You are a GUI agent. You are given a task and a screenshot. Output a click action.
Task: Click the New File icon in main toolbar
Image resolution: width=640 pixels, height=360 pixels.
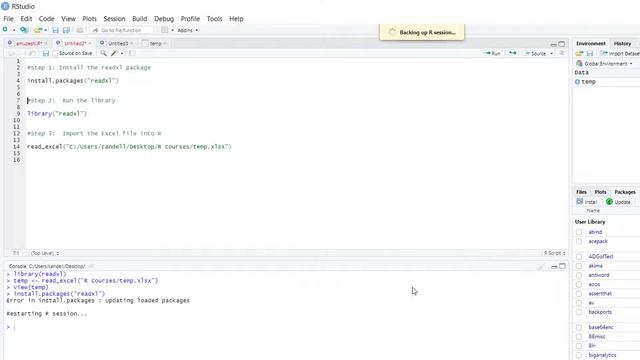point(5,30)
